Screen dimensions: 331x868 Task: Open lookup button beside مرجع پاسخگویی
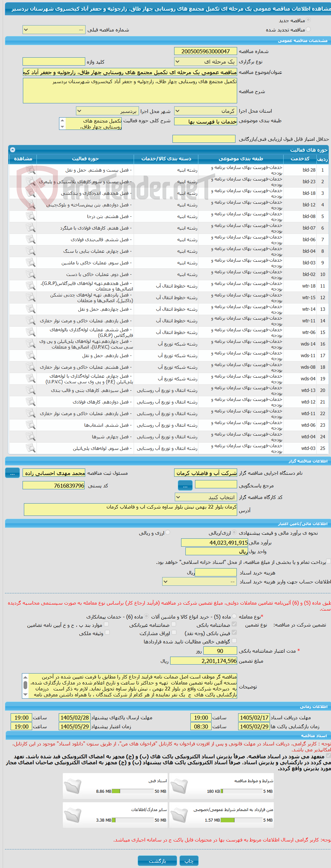185,486
